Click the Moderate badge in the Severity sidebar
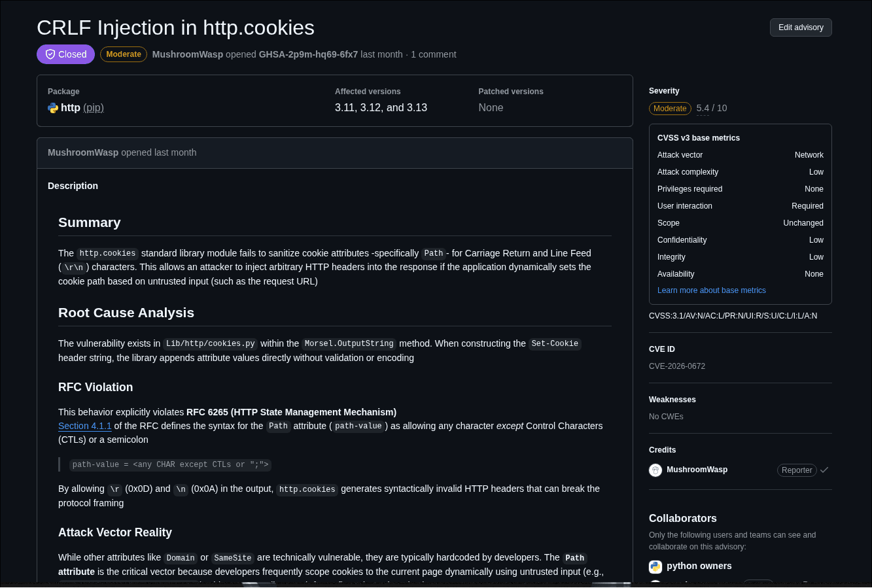 click(x=670, y=109)
